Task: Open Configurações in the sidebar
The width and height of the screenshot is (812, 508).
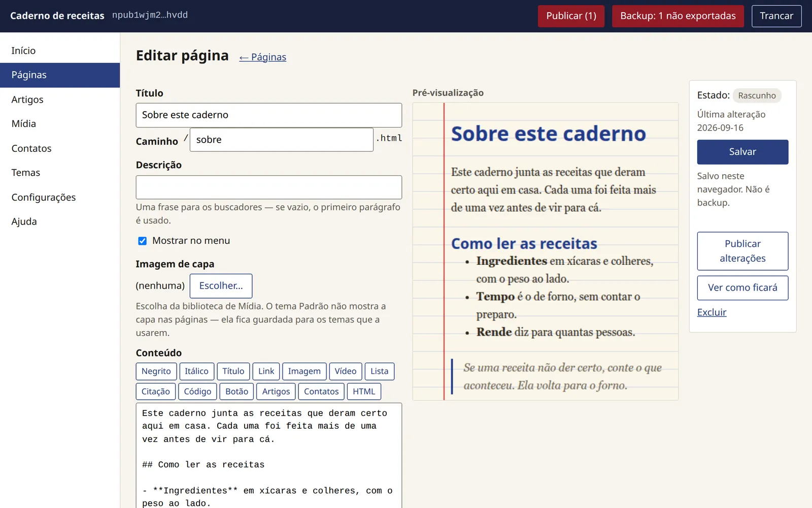Action: pos(60,197)
